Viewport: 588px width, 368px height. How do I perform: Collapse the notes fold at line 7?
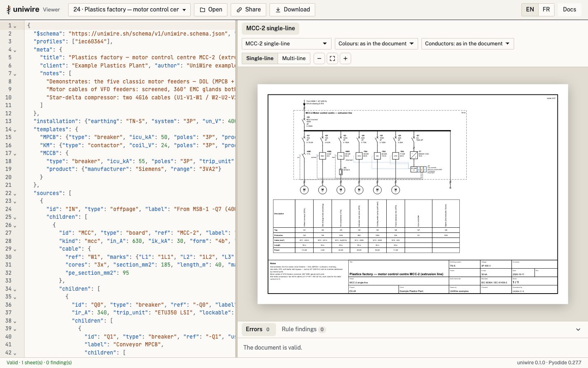[15, 74]
